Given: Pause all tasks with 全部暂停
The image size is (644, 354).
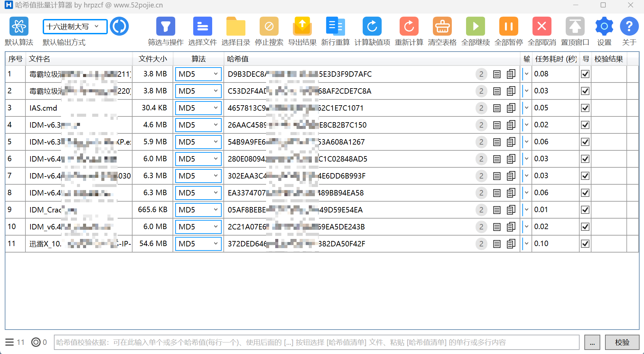Looking at the screenshot, I should pyautogui.click(x=508, y=26).
